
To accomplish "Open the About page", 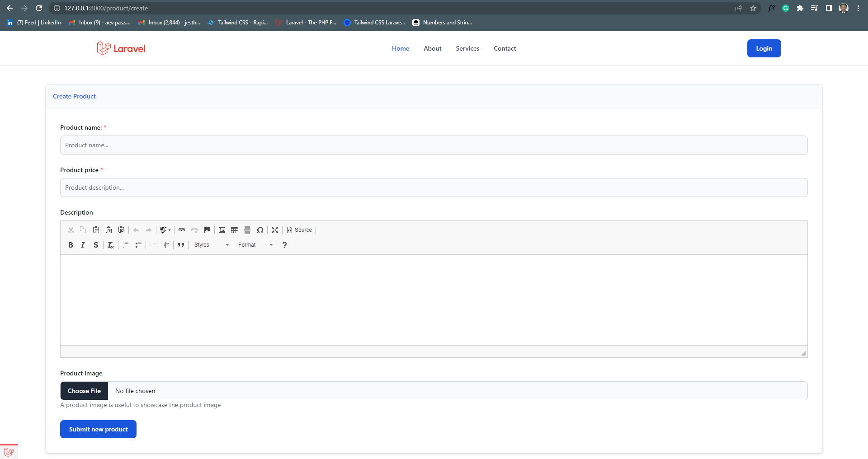I will 432,48.
